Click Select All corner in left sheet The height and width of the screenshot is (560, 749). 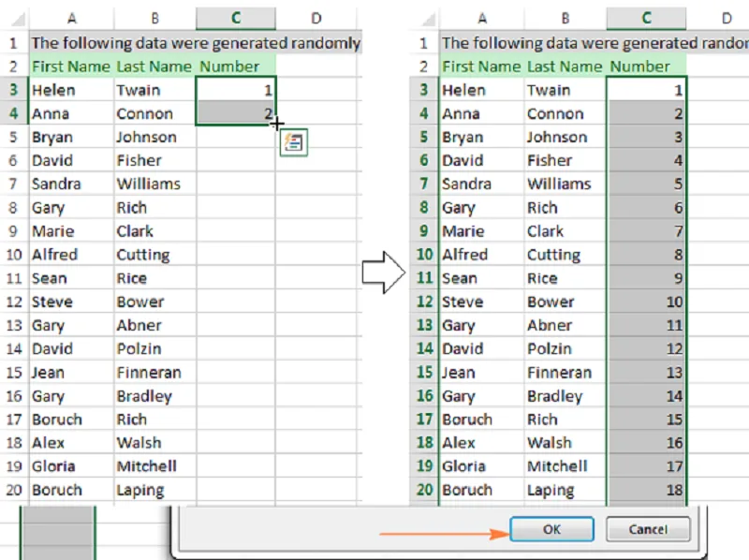(16, 19)
